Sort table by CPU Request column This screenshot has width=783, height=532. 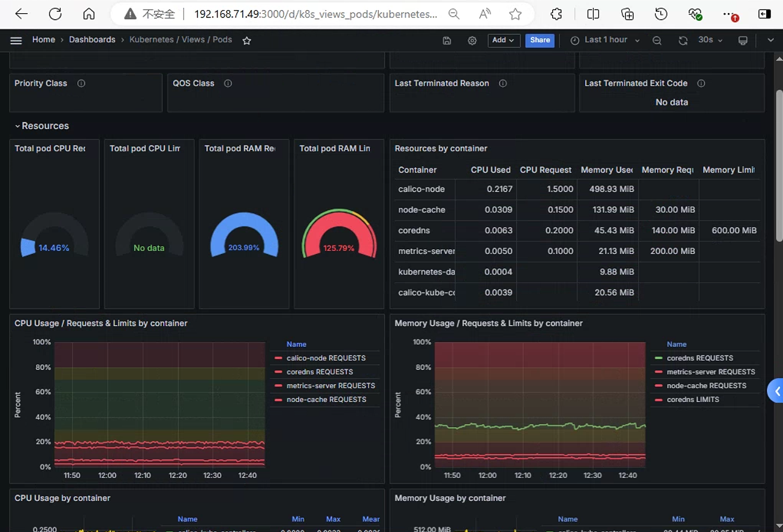(x=546, y=170)
